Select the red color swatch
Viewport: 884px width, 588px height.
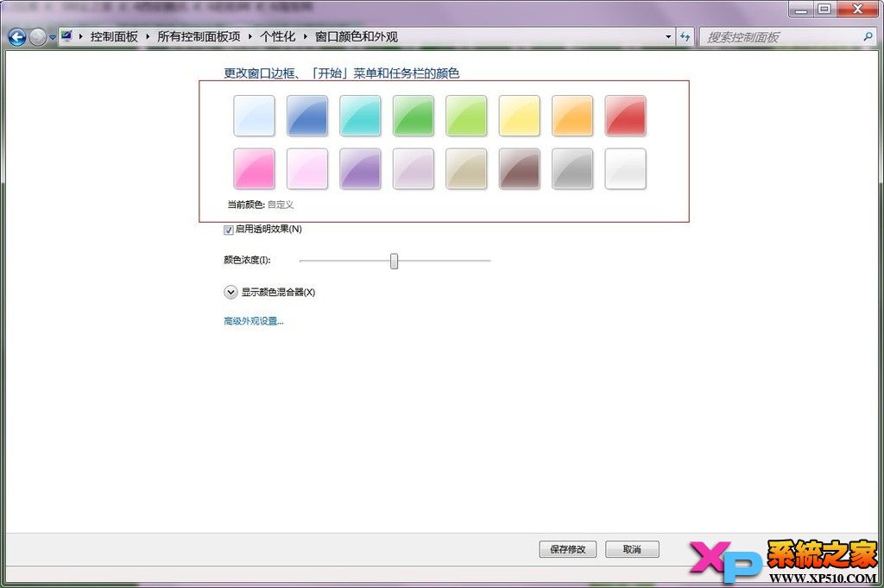click(x=625, y=116)
